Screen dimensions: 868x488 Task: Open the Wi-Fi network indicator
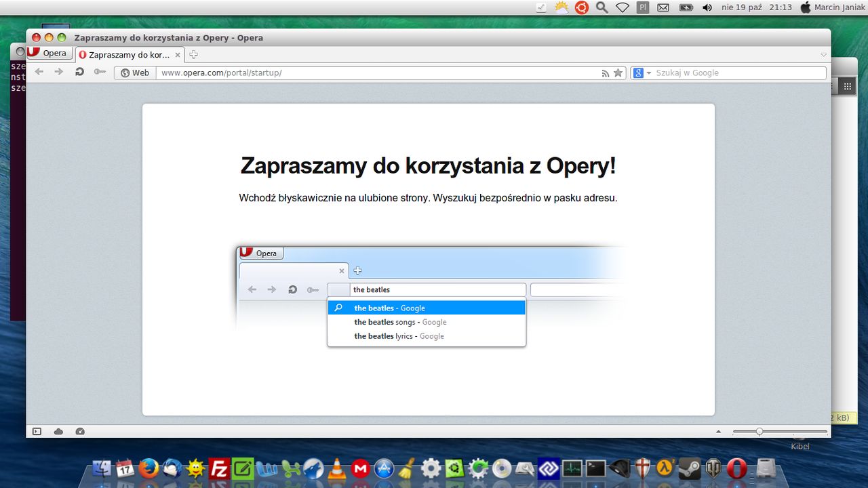click(x=622, y=7)
